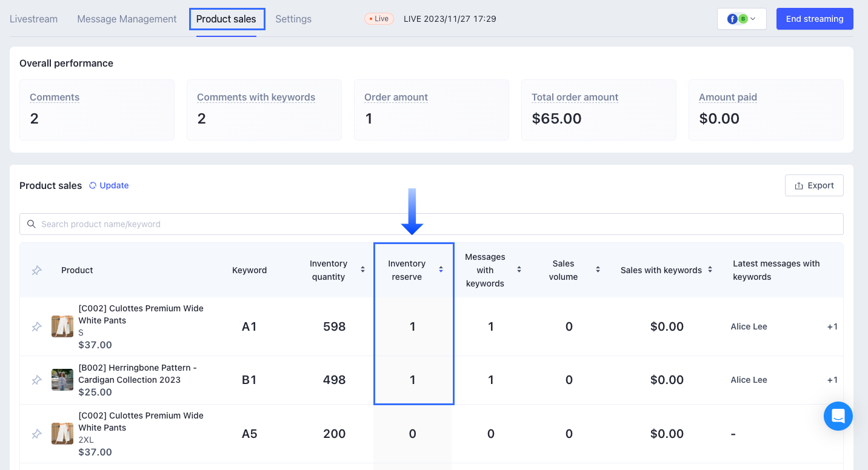This screenshot has width=868, height=470.
Task: Open the Message Management tab
Action: pyautogui.click(x=127, y=19)
